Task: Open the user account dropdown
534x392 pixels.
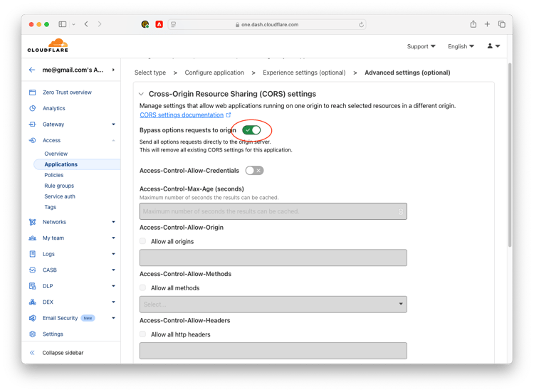Action: [493, 46]
